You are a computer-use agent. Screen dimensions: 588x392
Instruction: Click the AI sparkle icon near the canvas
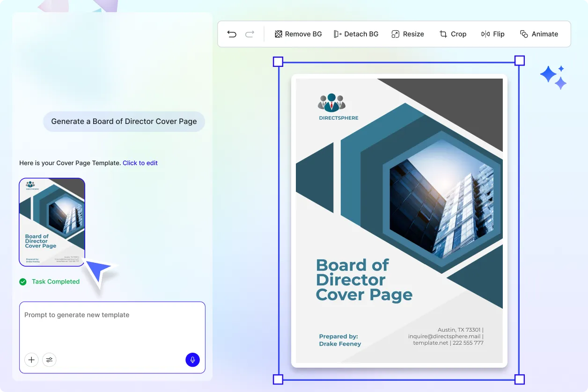click(x=553, y=76)
